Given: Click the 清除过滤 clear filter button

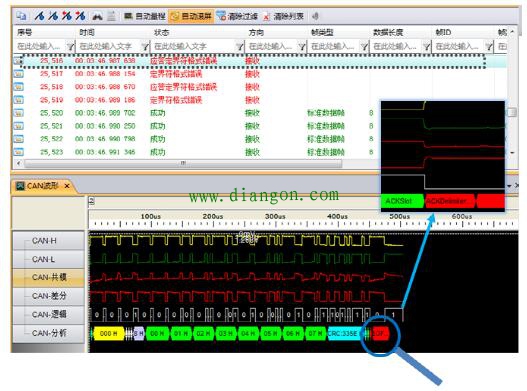Looking at the screenshot, I should 238,16.
